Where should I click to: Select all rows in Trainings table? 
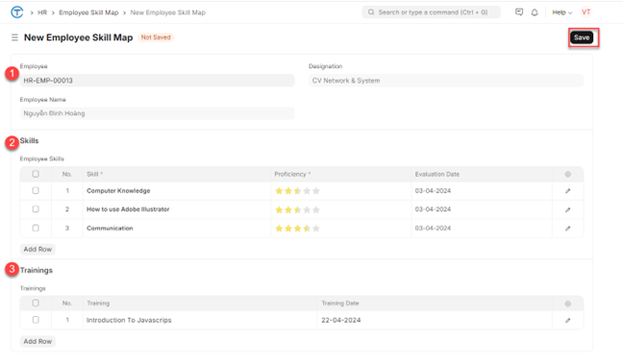click(36, 303)
